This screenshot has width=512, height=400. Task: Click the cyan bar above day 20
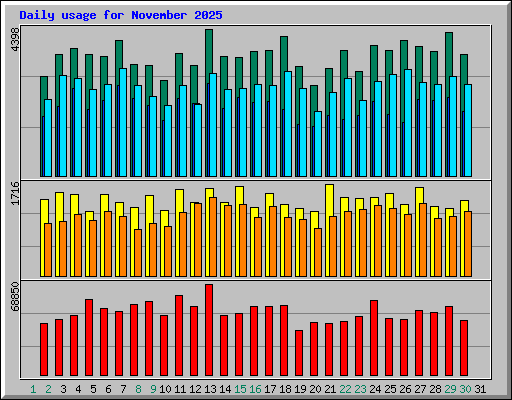click(318, 144)
